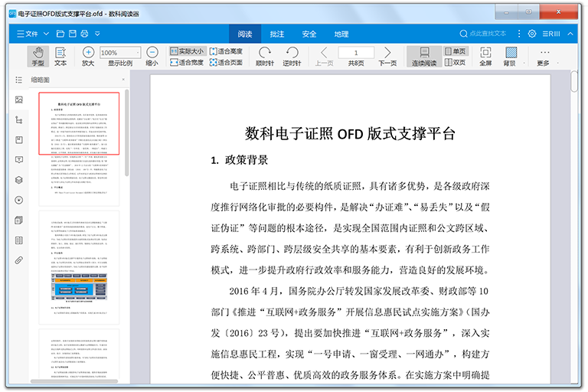Click the 放大 zoom in icon
The width and height of the screenshot is (588, 392).
[88, 55]
